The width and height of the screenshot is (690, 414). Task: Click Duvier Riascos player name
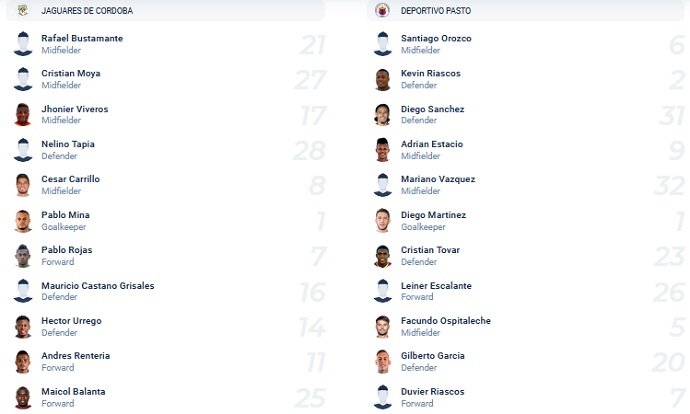tap(433, 392)
